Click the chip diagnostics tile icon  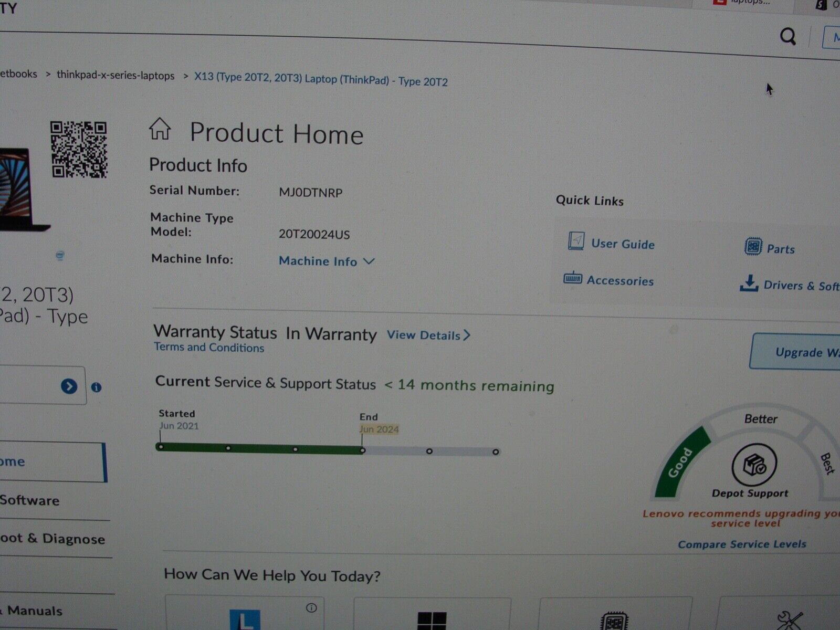pos(614,622)
